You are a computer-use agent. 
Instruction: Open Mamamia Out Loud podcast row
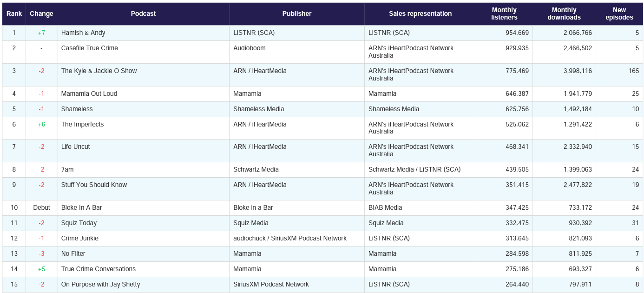89,94
